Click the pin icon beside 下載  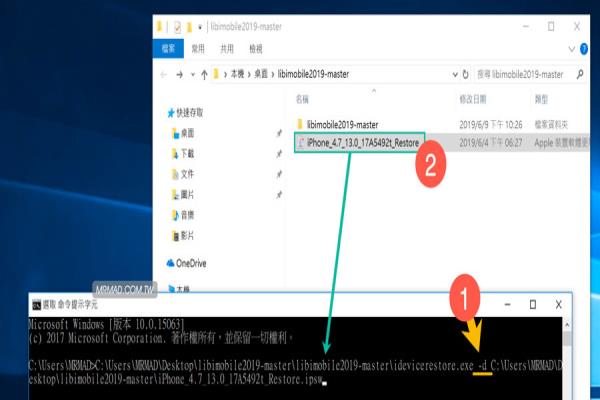[279, 153]
